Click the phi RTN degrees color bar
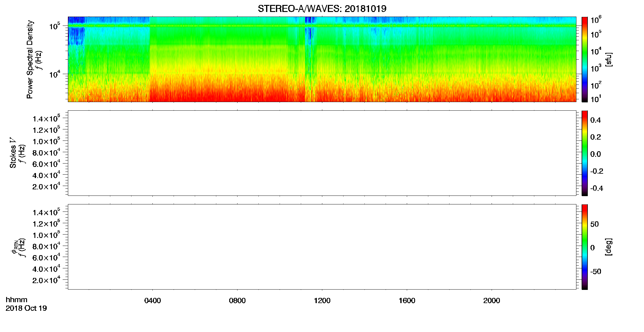This screenshot has height=332, width=644. click(584, 247)
